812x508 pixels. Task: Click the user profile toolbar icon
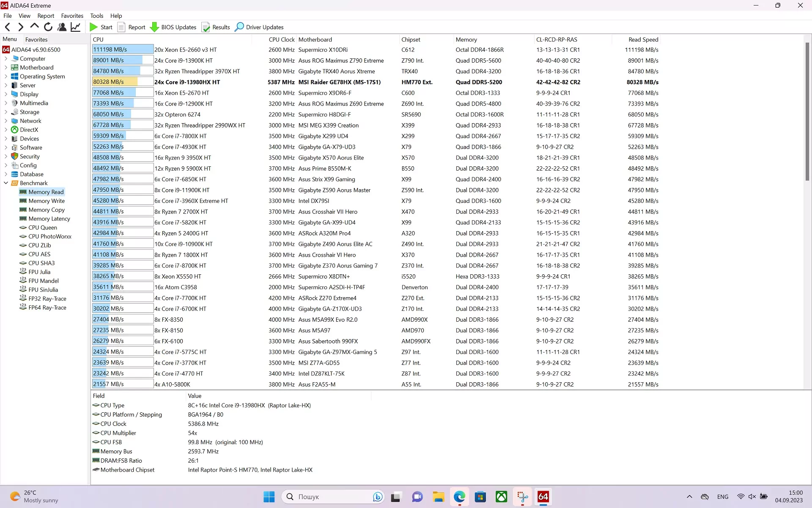[x=62, y=27]
